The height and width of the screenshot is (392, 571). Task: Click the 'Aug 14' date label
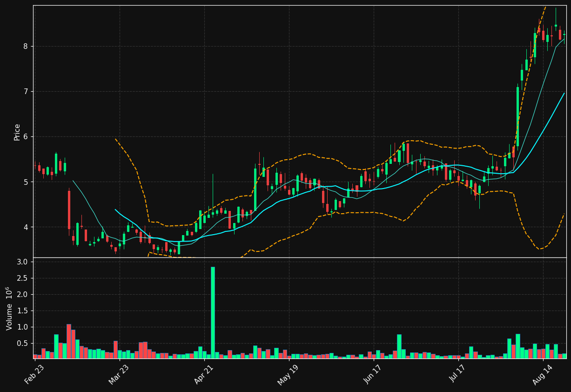point(542,374)
